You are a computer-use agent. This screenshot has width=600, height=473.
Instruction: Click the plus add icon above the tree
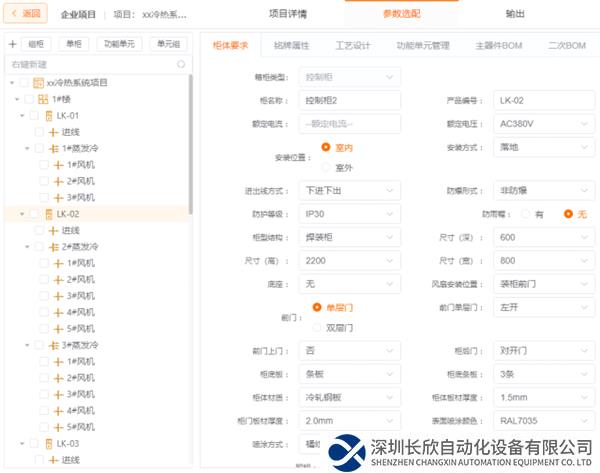pyautogui.click(x=11, y=44)
